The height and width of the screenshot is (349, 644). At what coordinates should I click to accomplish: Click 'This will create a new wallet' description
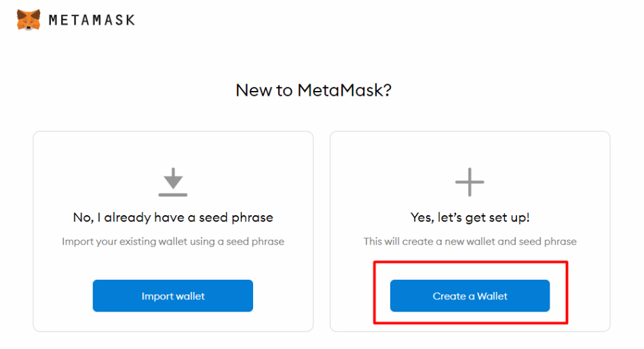470,241
